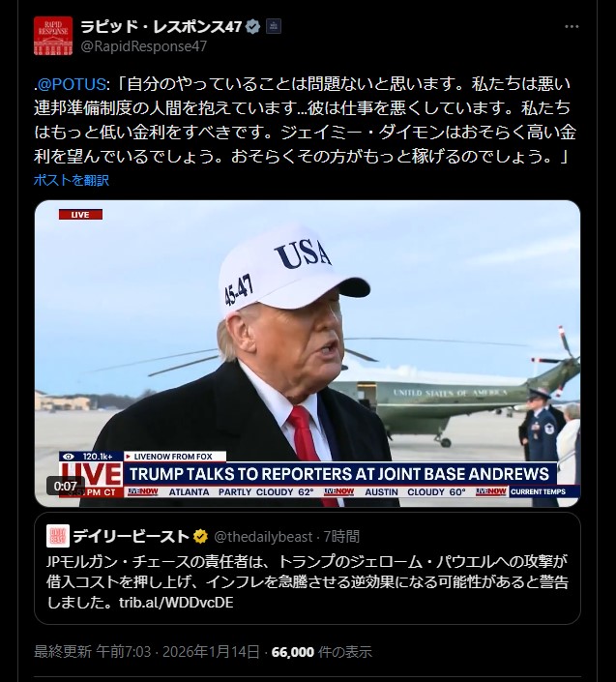This screenshot has width=616, height=682.
Task: Open the three-dot more options menu
Action: (x=572, y=26)
